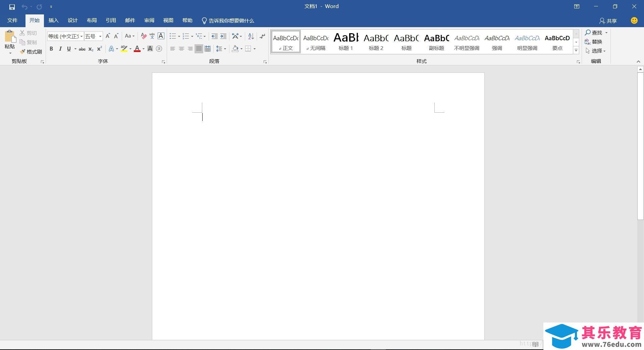Click the Bullets list icon

point(173,36)
